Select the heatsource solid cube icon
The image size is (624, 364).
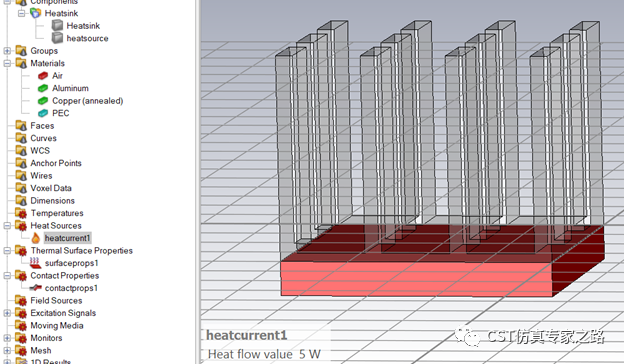coord(57,38)
